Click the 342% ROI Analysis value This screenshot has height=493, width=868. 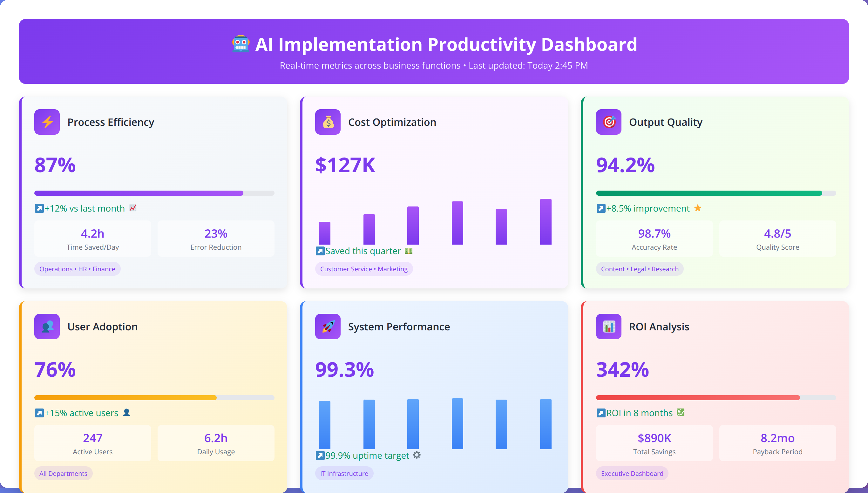622,370
